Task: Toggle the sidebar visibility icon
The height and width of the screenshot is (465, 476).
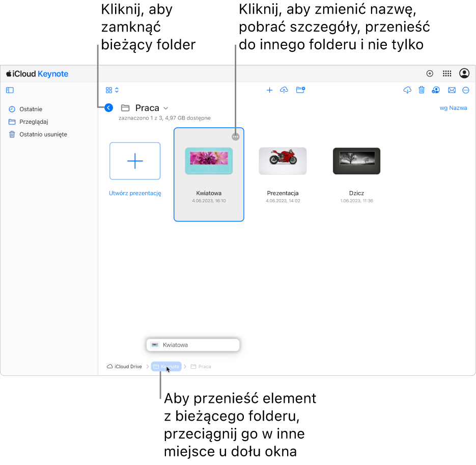Action: point(10,90)
